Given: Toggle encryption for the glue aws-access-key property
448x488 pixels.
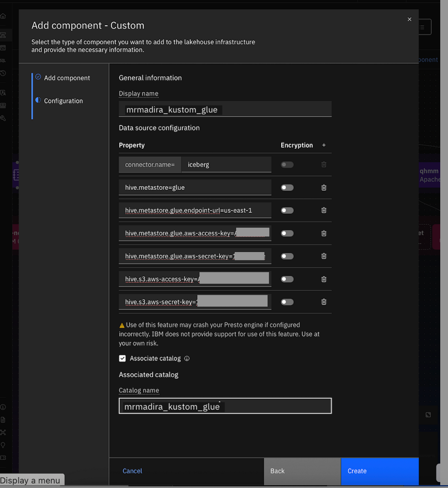Looking at the screenshot, I should pos(287,233).
